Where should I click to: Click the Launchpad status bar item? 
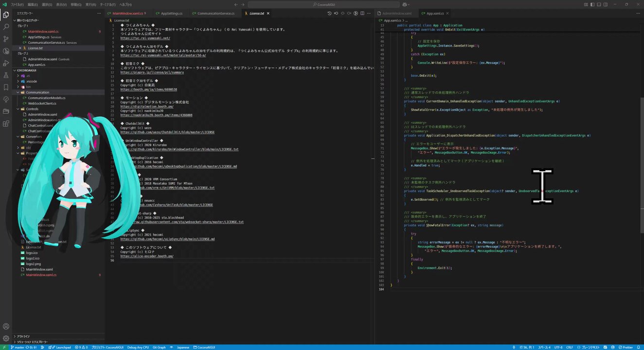point(61,347)
